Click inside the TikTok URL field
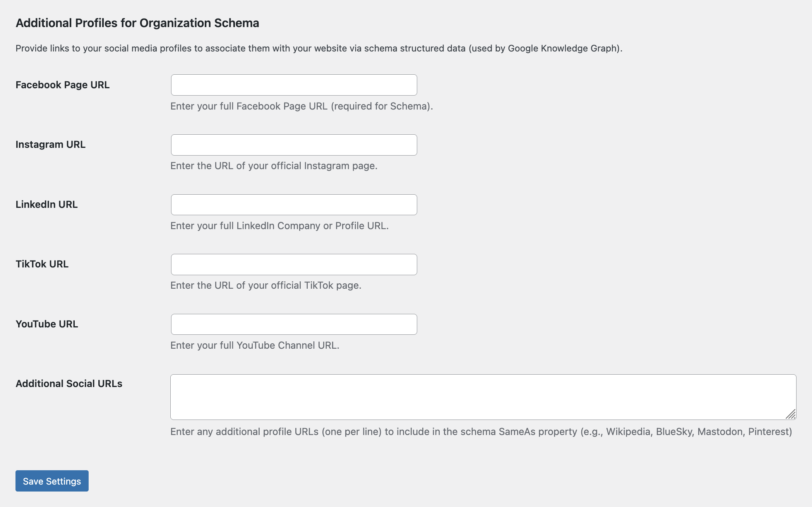 pyautogui.click(x=293, y=264)
